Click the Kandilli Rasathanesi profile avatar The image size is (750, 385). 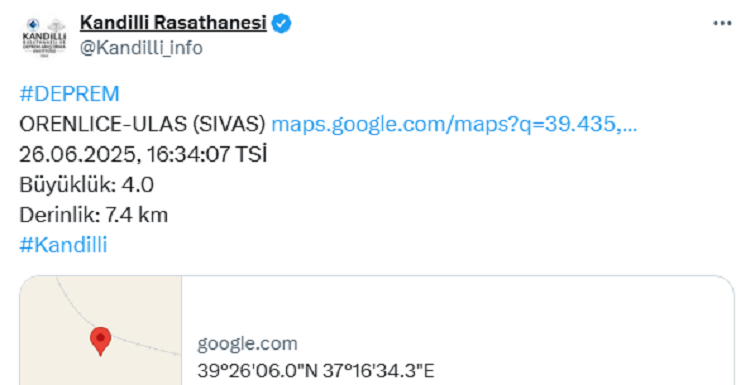pyautogui.click(x=44, y=37)
